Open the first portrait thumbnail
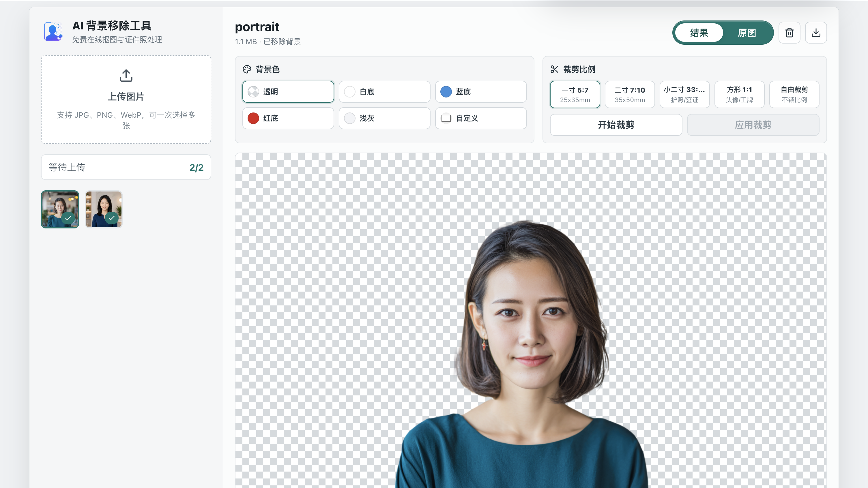 pos(60,209)
